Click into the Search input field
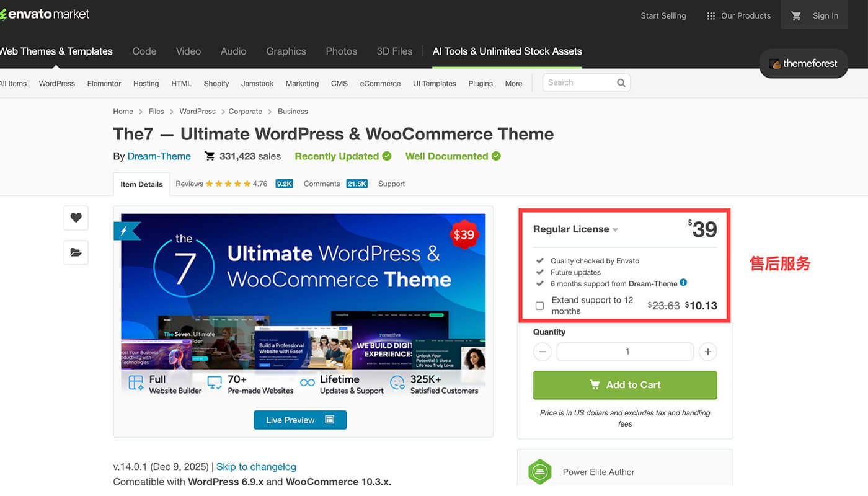868x496 pixels. coord(579,83)
